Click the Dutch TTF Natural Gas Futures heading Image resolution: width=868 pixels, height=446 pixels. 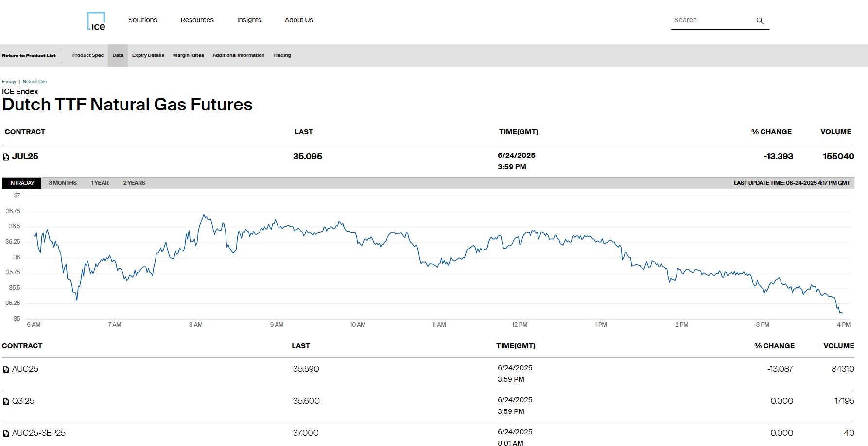[127, 105]
